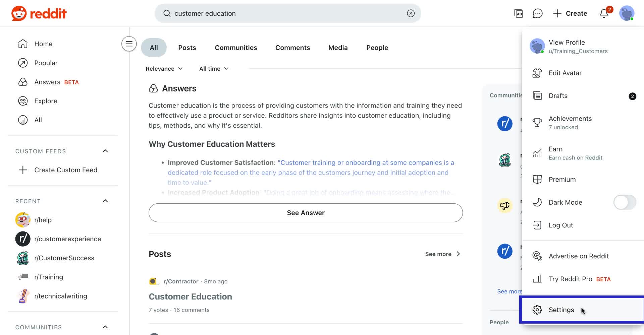Click the user avatar in top right
This screenshot has height=335, width=644.
626,13
